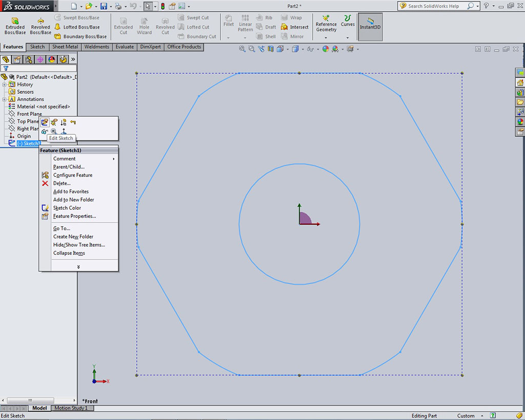Toggle the Hide/Show Items glasses icon
Viewport: 525px width, 420px height.
pos(310,49)
